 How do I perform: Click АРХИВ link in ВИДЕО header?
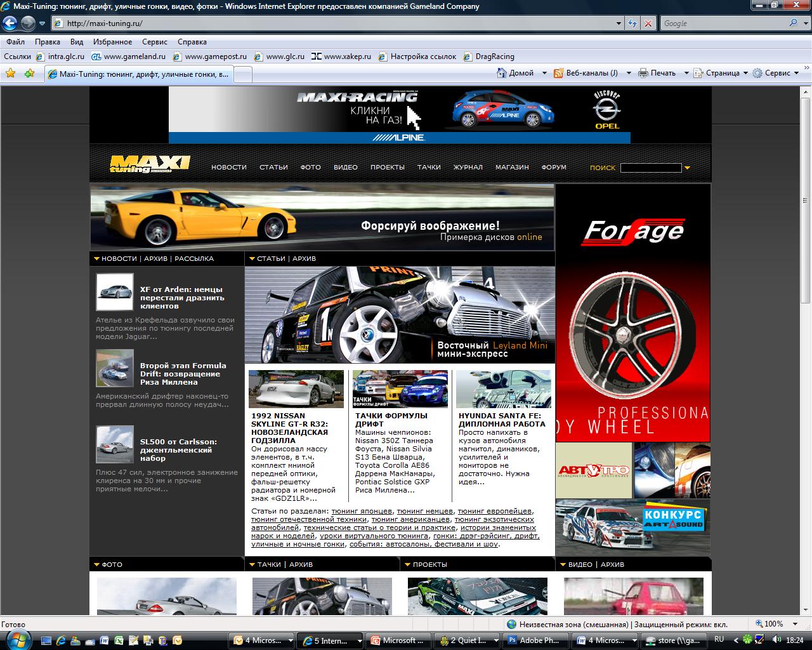click(612, 564)
